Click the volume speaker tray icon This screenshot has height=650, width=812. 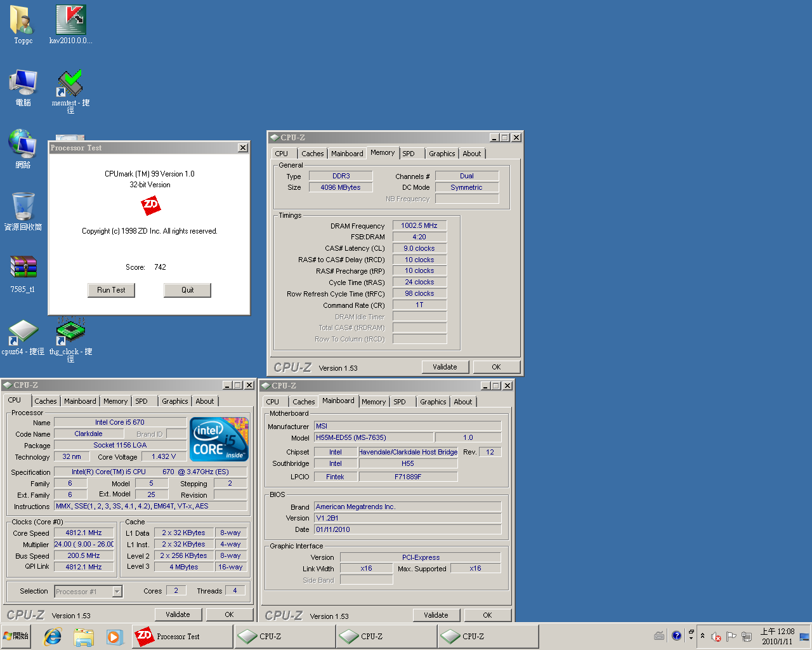pyautogui.click(x=716, y=637)
